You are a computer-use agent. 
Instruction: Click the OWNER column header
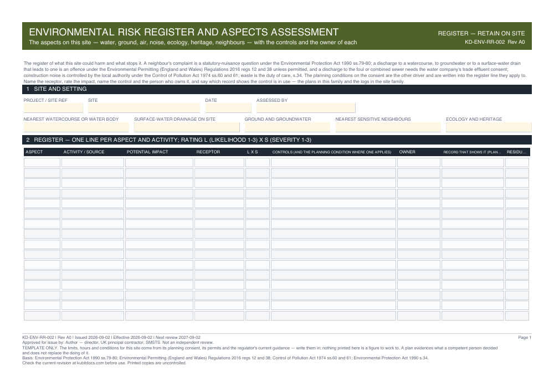407,152
